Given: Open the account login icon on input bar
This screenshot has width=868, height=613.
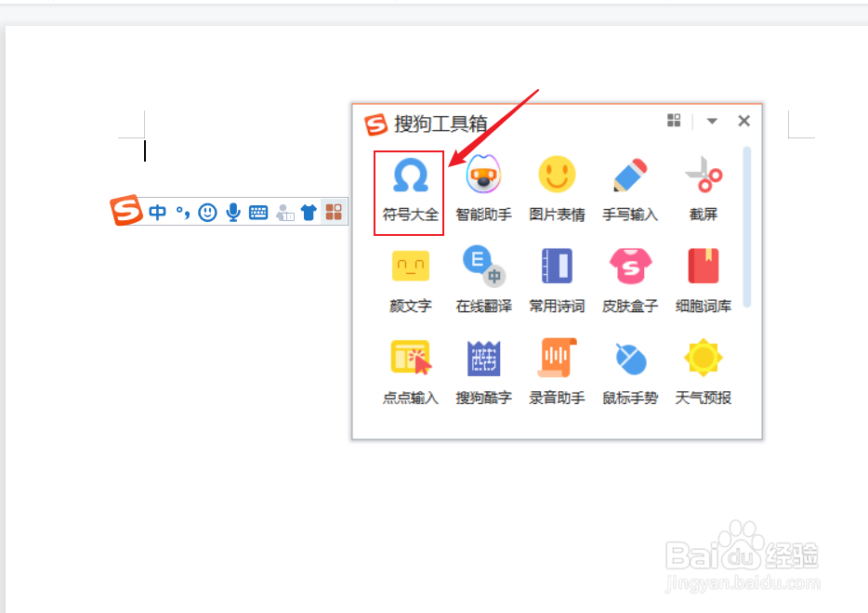Looking at the screenshot, I should point(284,213).
